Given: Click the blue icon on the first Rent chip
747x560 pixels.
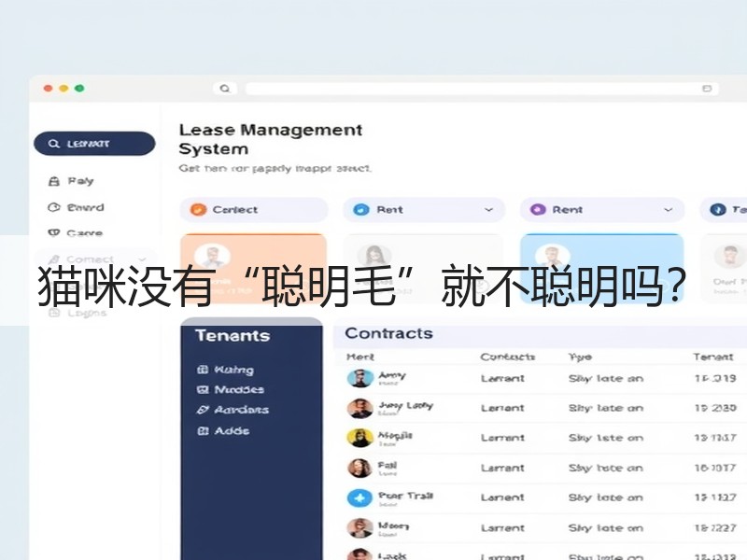Looking at the screenshot, I should [x=361, y=209].
